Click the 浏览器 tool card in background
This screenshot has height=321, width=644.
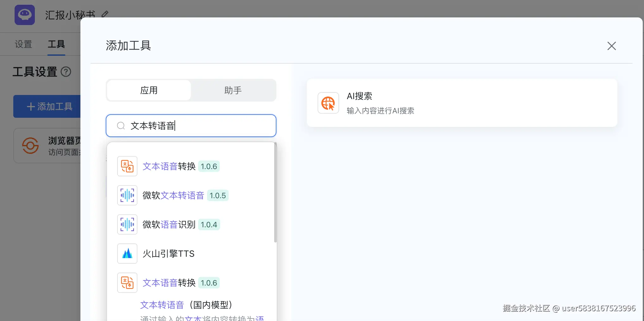[x=47, y=146]
